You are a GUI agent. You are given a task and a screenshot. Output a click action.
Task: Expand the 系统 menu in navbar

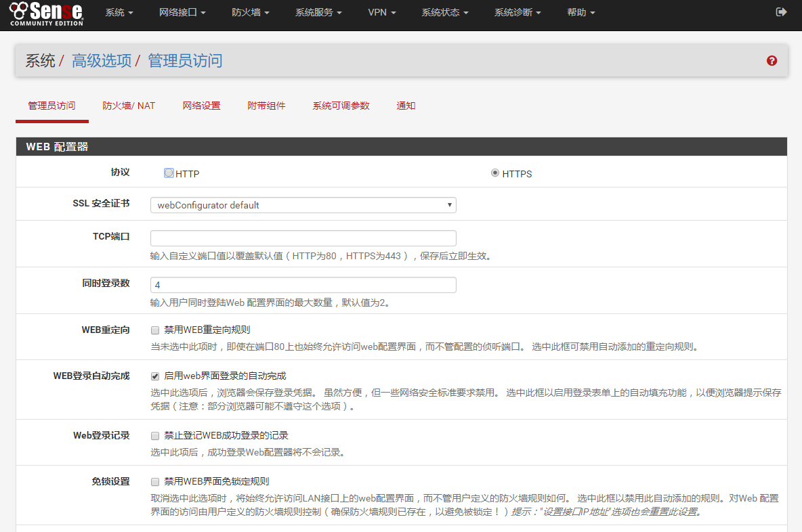coord(119,13)
